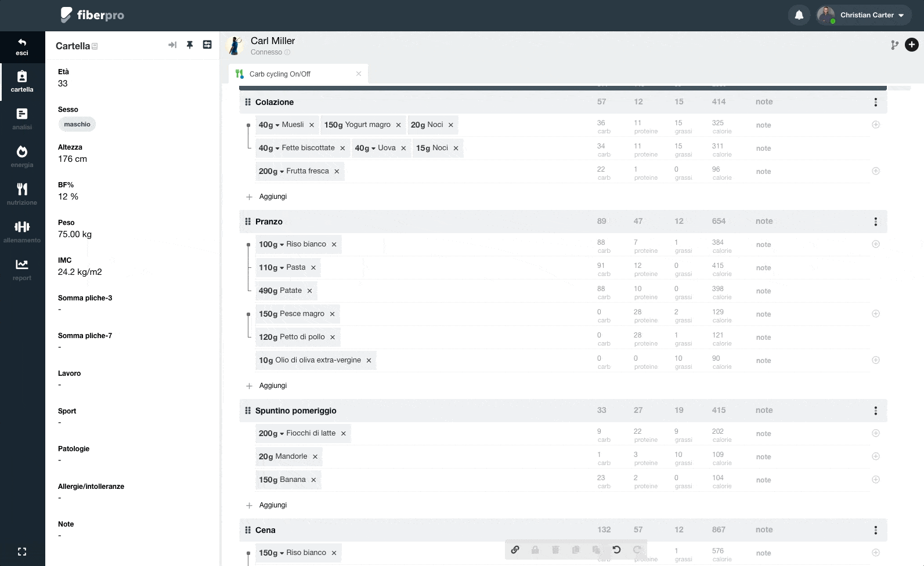Open the allenamento dumbbell section

pos(22,232)
